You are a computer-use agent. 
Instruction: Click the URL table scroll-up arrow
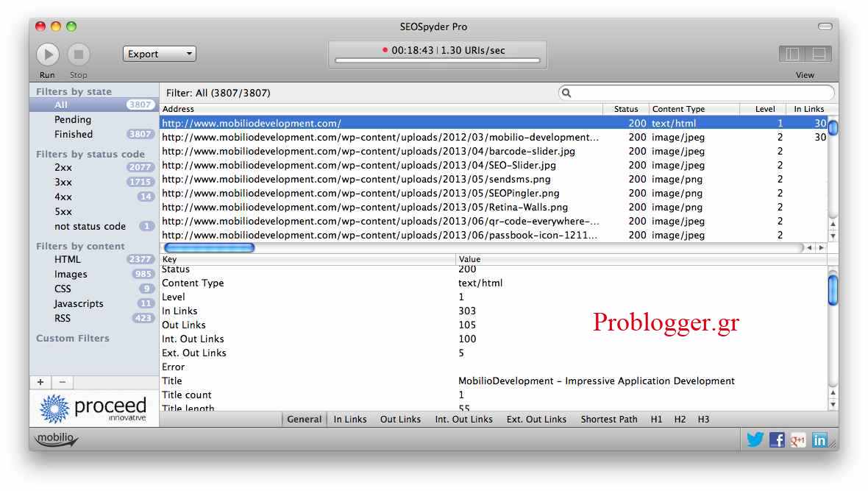(x=833, y=224)
